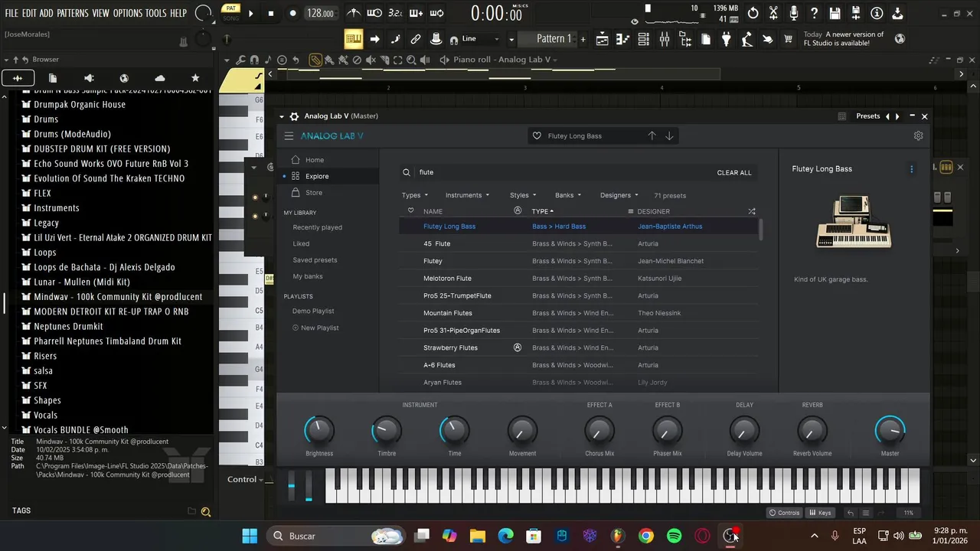Open Recently played library
The image size is (980, 551).
coord(317,227)
